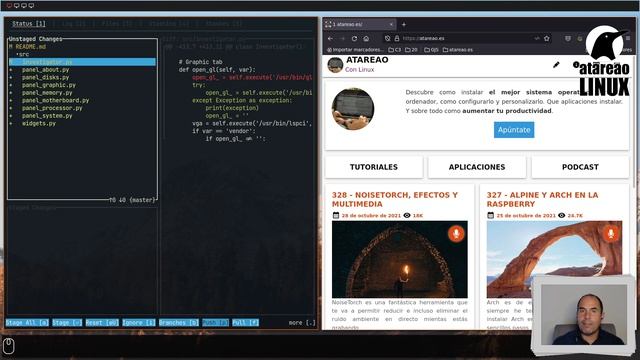Screen dimensions: 640x360
Task: Click the Apúntate button
Action: tap(514, 130)
